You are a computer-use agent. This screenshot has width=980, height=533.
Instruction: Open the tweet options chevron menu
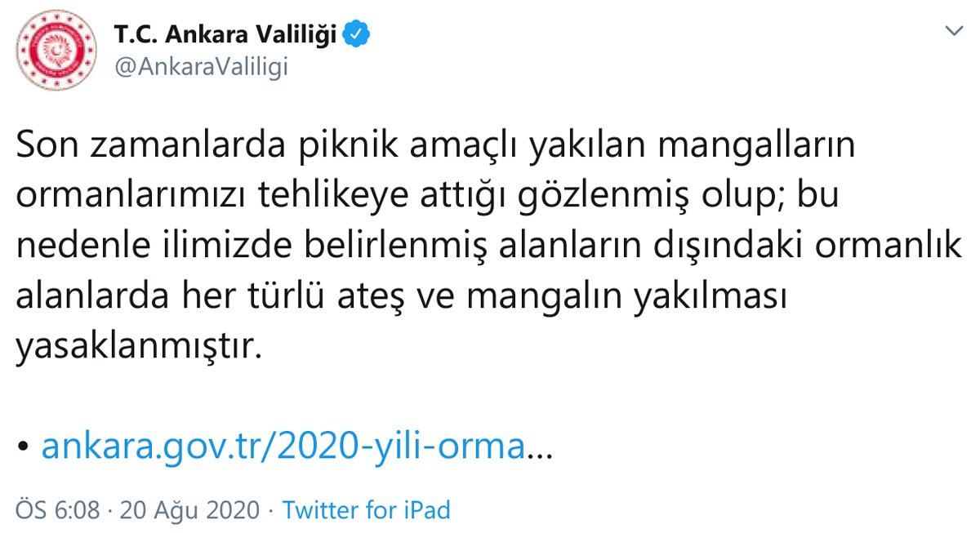(x=953, y=33)
